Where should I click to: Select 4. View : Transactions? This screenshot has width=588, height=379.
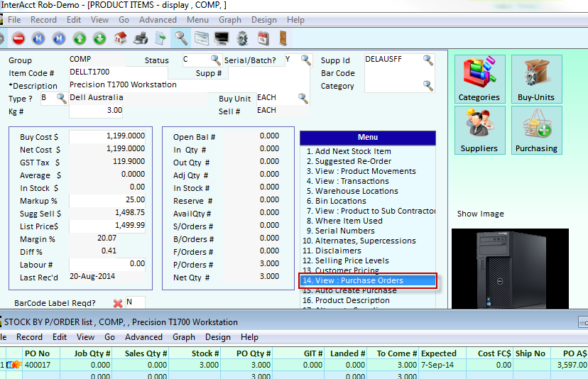(x=348, y=181)
